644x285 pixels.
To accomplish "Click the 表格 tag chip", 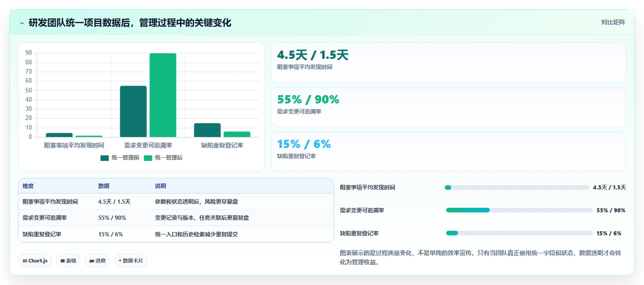I will tap(68, 261).
